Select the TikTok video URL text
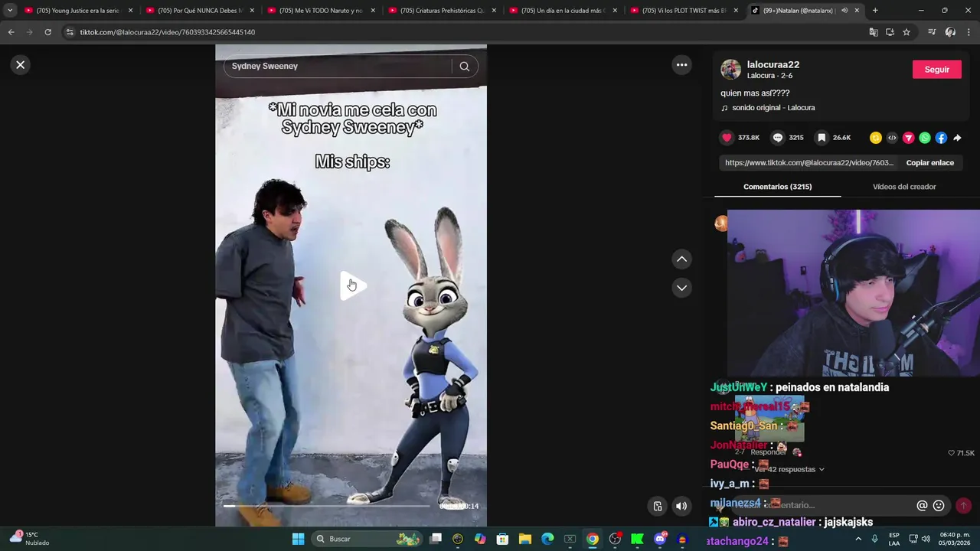The width and height of the screenshot is (980, 551). [809, 163]
